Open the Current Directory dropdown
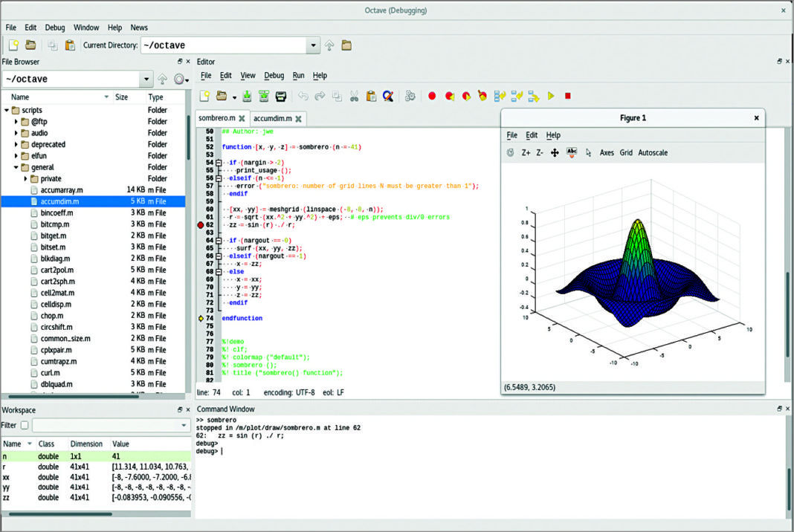 click(x=314, y=45)
